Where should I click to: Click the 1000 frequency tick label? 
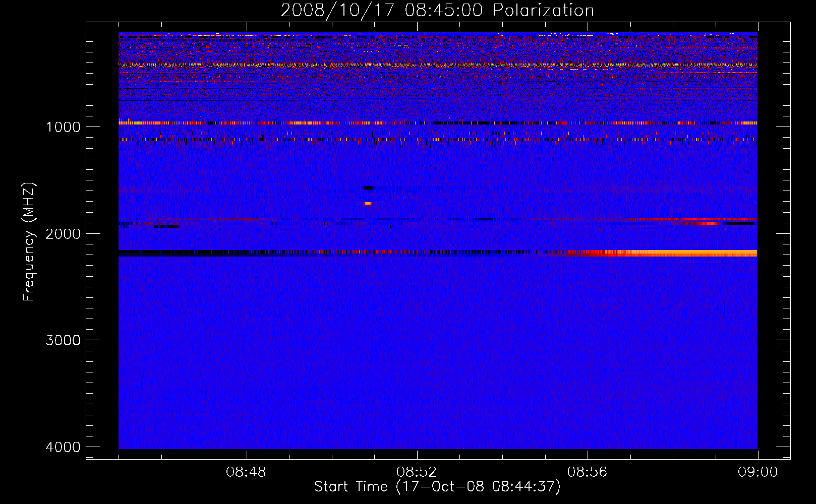[63, 127]
